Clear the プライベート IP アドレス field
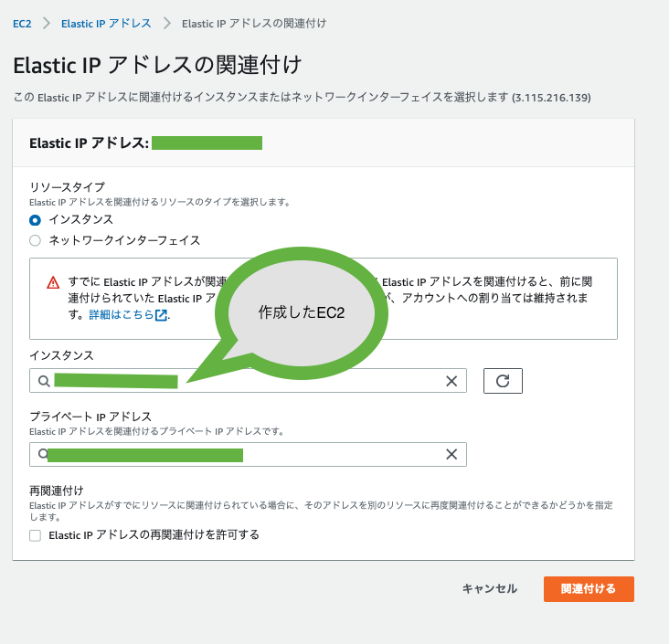The width and height of the screenshot is (669, 644). pos(451,454)
